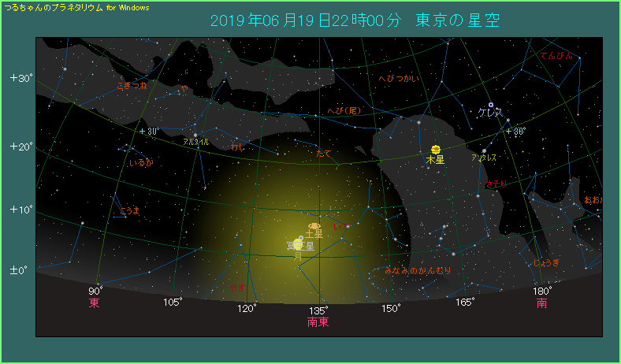Click the Ceres (ケレス) marker circle
Image resolution: width=621 pixels, height=364 pixels.
[x=490, y=105]
